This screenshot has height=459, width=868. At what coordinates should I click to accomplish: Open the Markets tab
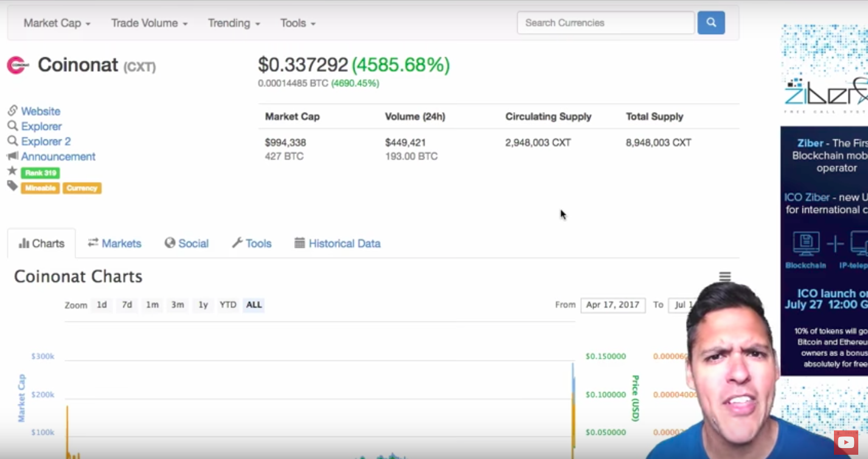coord(114,244)
